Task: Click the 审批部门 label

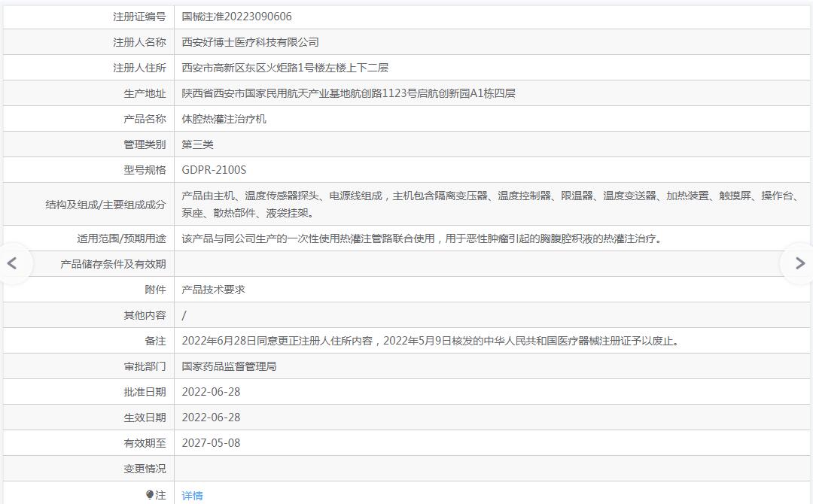Action: (144, 366)
